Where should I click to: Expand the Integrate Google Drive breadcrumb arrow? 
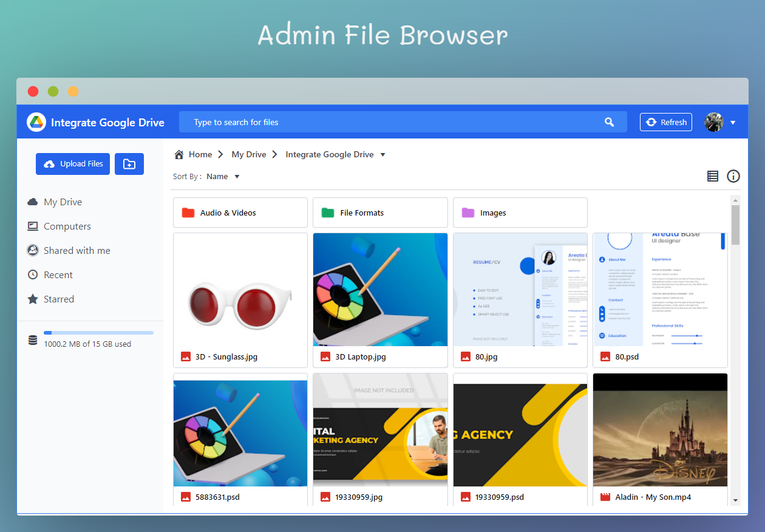coord(382,155)
